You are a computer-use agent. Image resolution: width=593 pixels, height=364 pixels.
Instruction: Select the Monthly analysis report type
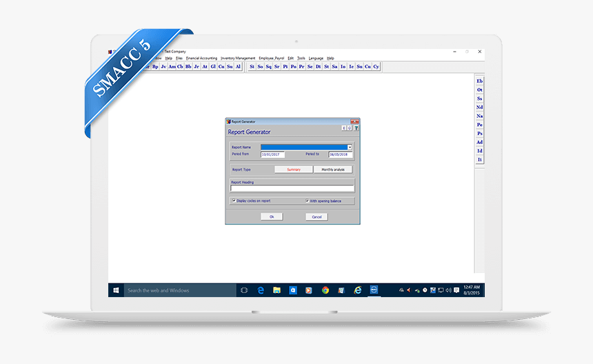point(333,170)
